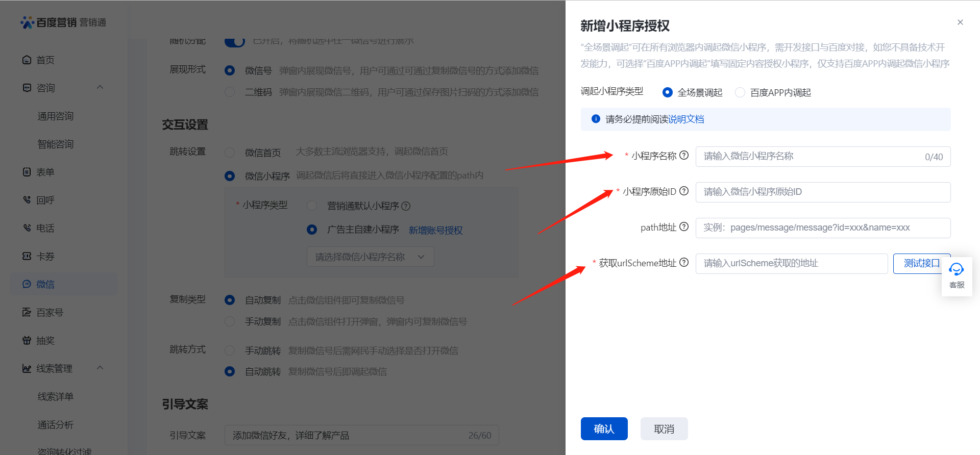Click the 电话 phone icon
Viewport: 980px width, 455px height.
pos(27,229)
